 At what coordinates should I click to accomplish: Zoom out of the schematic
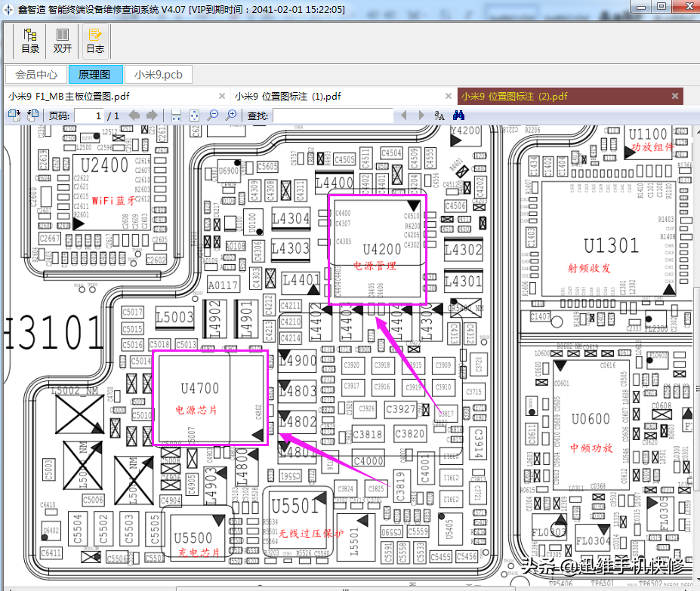click(213, 115)
